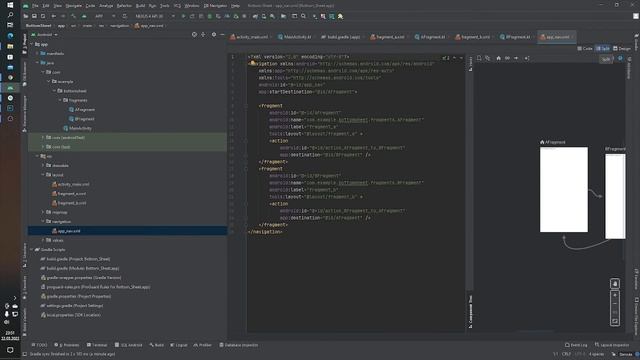Image resolution: width=640 pixels, height=360 pixels.
Task: Click the Back navigation arrow in toolbar
Action: [53, 16]
